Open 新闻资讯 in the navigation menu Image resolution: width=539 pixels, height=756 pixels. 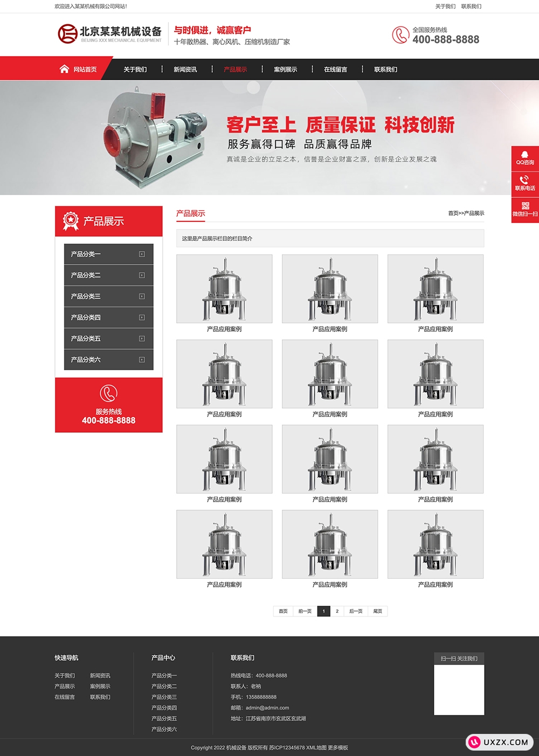point(185,70)
